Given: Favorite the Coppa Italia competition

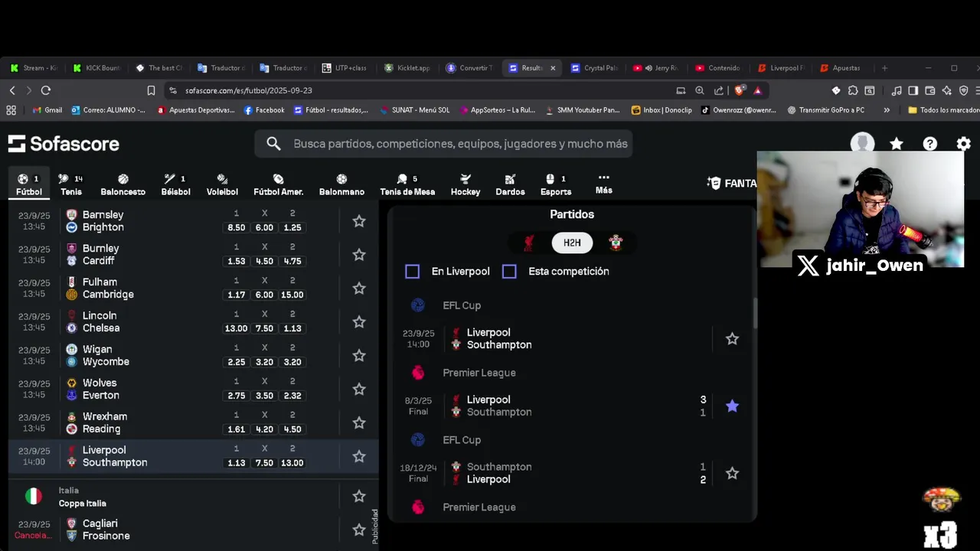Looking at the screenshot, I should (359, 497).
